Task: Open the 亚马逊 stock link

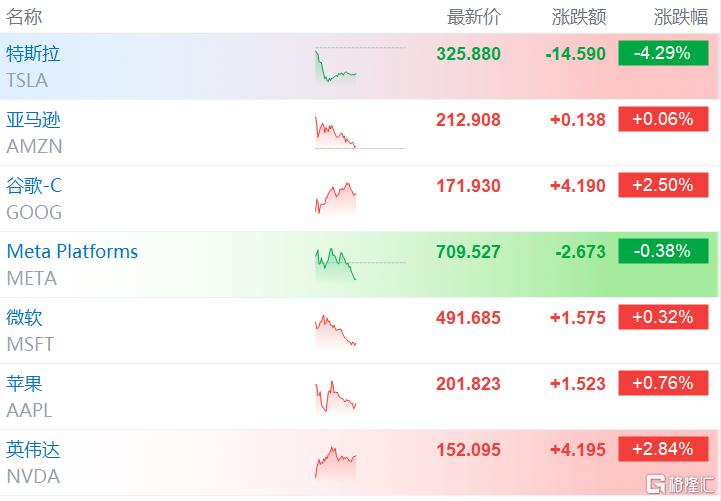Action: (33, 120)
